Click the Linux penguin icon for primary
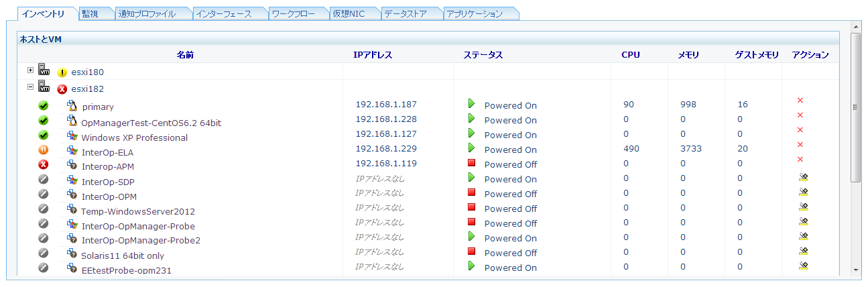Screen dimensions: 868x287 point(72,105)
